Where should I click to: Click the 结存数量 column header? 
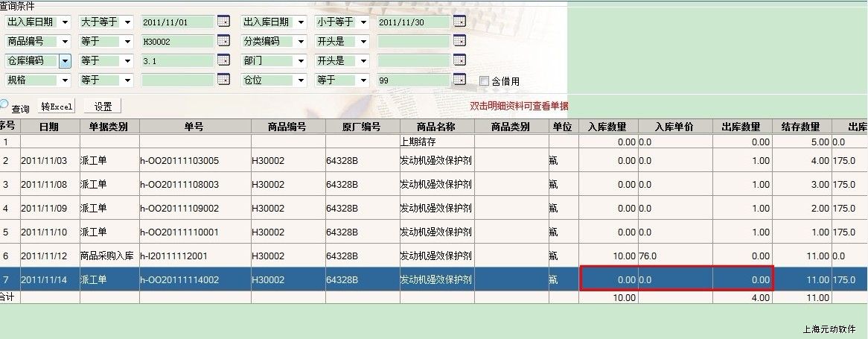pyautogui.click(x=801, y=127)
